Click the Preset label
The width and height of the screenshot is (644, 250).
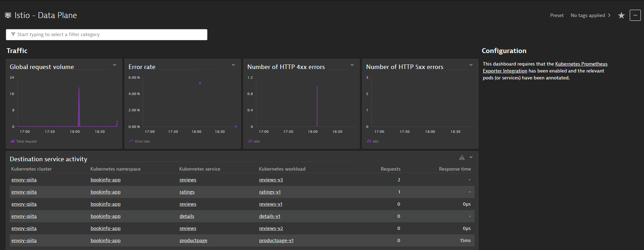(557, 15)
